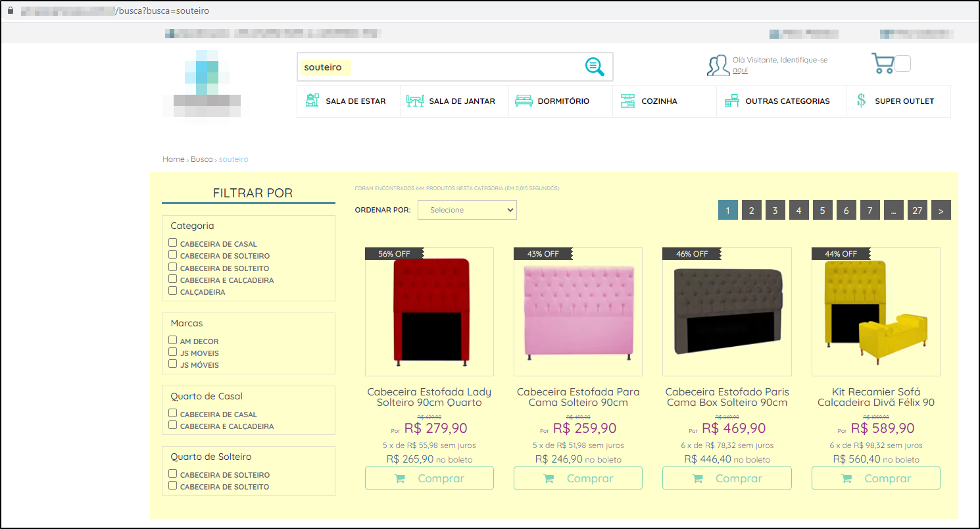Enable the JS MOVEIS brand filter
The height and width of the screenshot is (529, 980).
coord(173,352)
